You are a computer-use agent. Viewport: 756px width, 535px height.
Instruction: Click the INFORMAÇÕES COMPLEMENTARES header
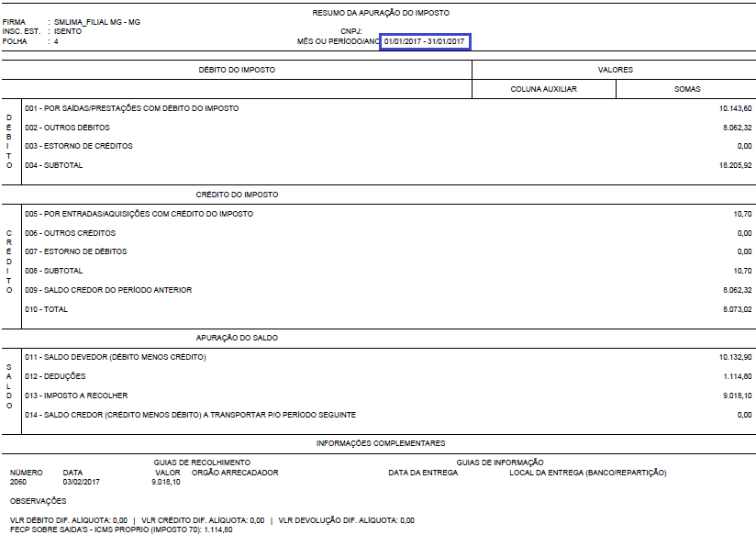tap(381, 444)
